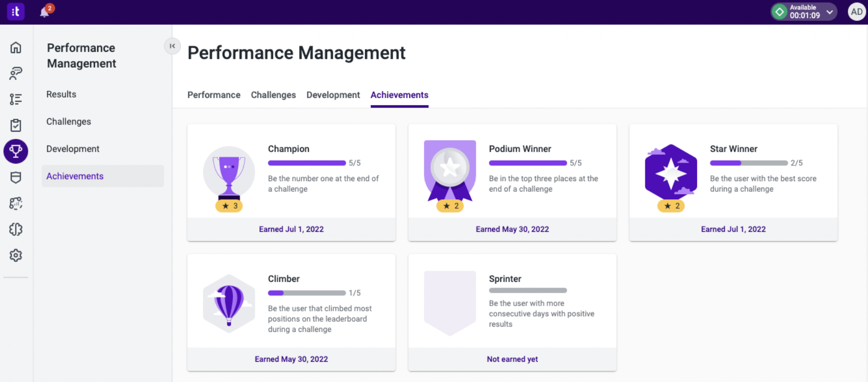Image resolution: width=868 pixels, height=382 pixels.
Task: Click the Performance Management page heading
Action: point(297,53)
